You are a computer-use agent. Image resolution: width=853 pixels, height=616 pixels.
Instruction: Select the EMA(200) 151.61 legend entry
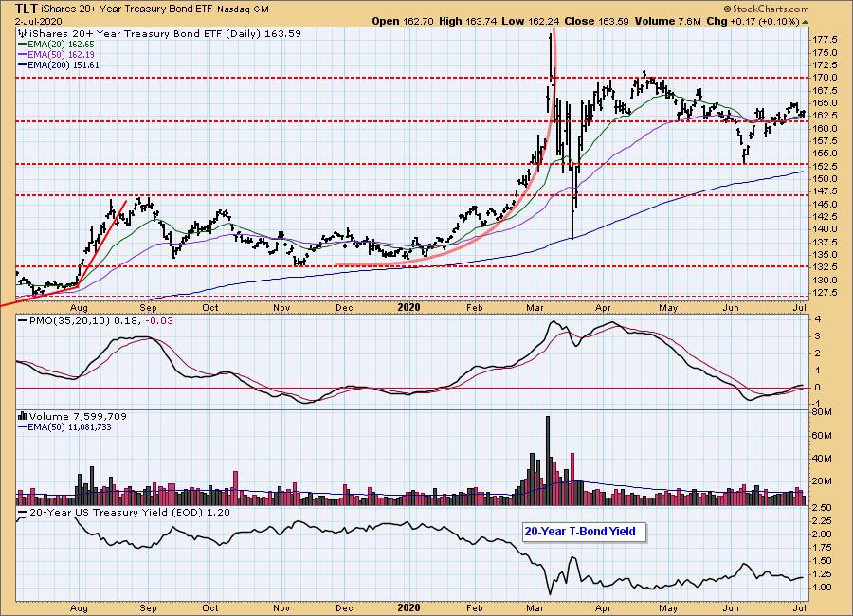coord(64,64)
